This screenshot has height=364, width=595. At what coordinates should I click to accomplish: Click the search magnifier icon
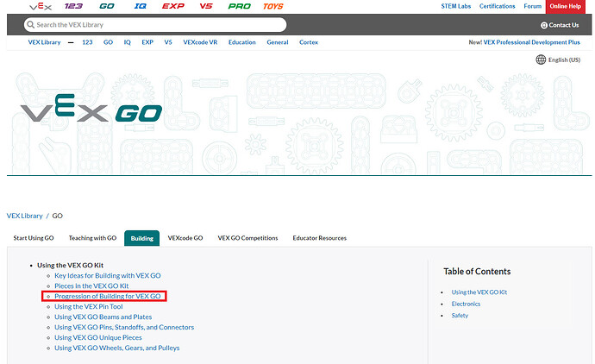coord(30,25)
